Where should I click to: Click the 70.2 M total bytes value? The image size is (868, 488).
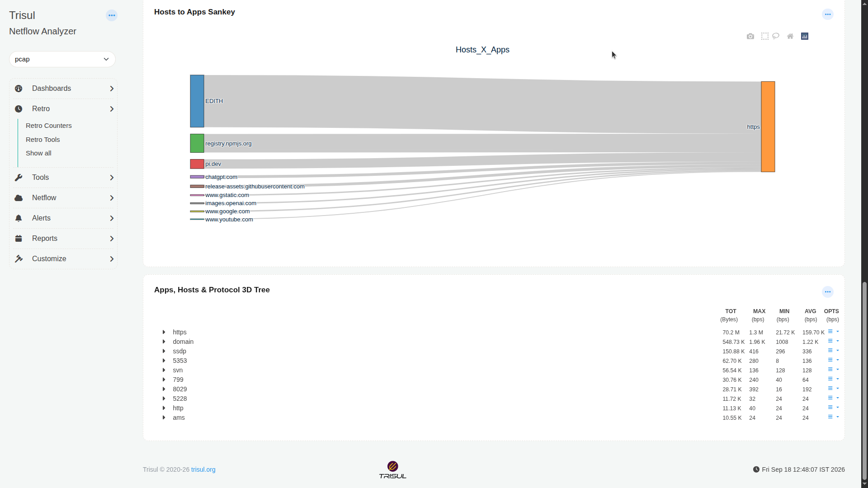(731, 333)
